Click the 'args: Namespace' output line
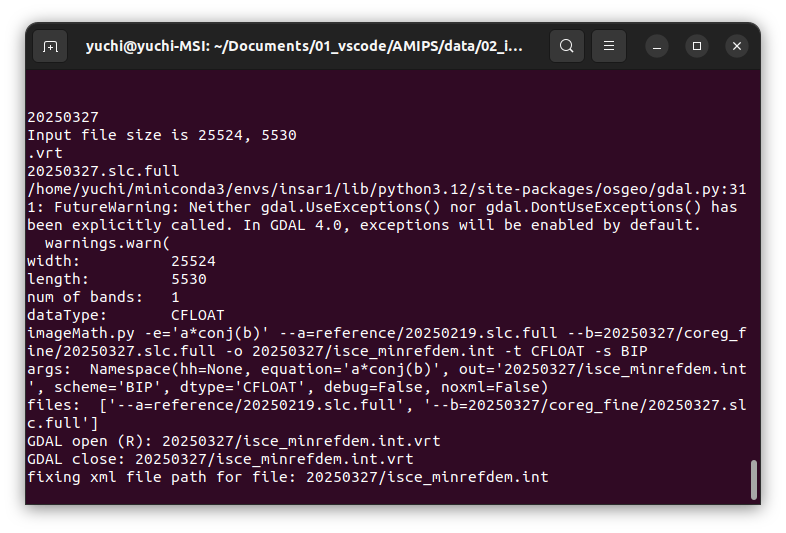 (x=386, y=378)
